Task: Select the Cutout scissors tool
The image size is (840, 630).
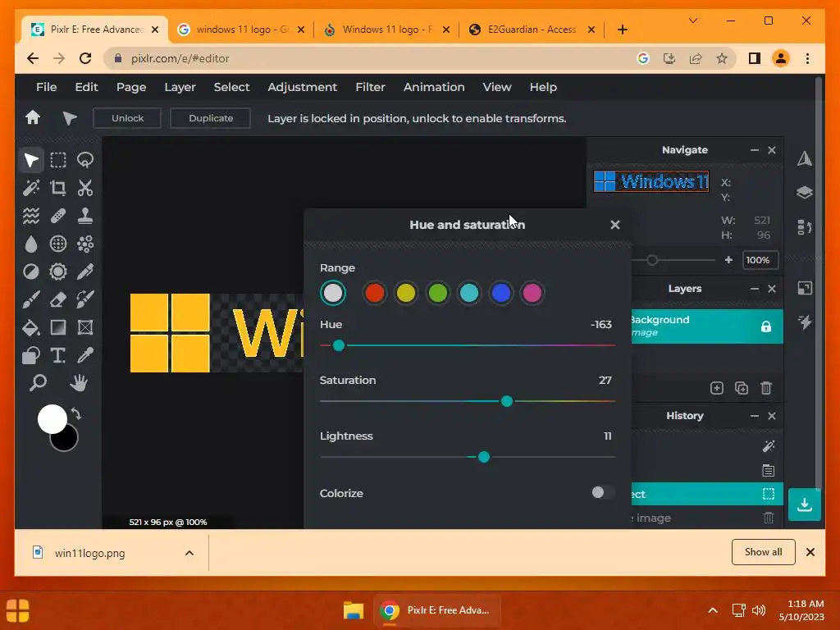Action: coord(85,188)
